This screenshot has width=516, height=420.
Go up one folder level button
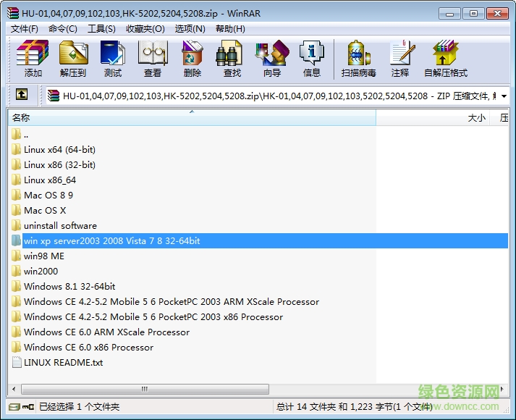pyautogui.click(x=22, y=94)
